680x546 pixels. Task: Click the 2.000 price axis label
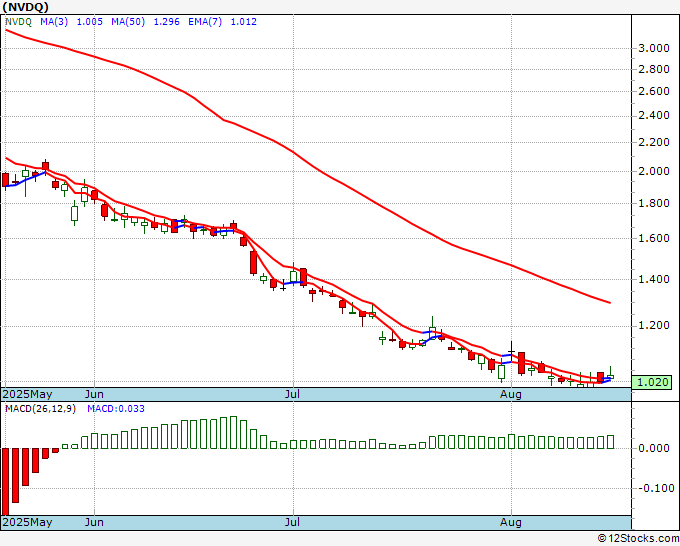[x=654, y=171]
